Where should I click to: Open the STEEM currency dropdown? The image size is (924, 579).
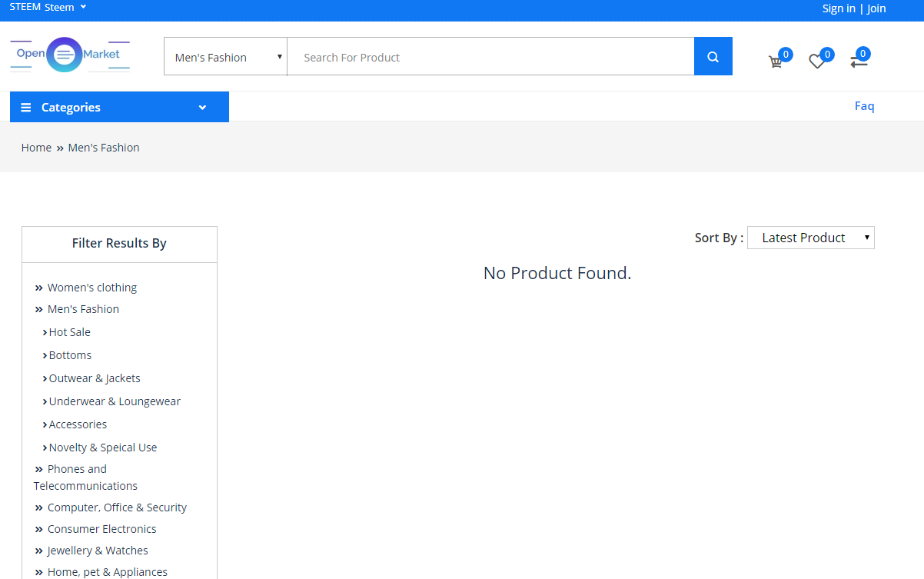[x=48, y=7]
